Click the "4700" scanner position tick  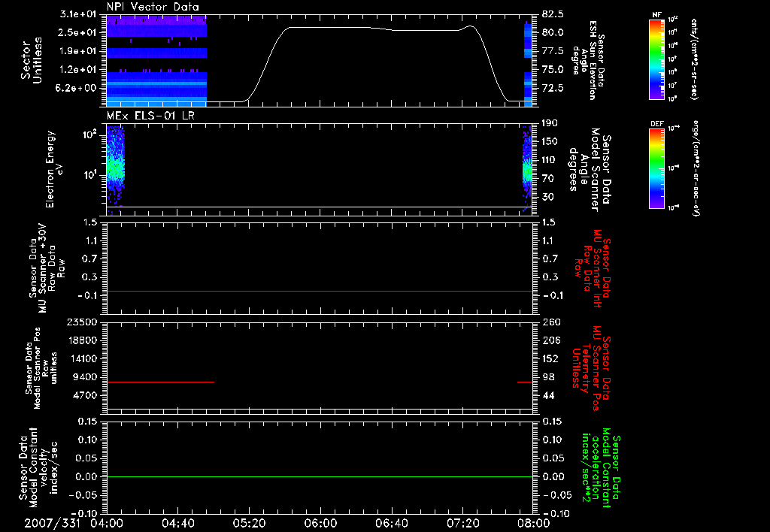tap(86, 395)
